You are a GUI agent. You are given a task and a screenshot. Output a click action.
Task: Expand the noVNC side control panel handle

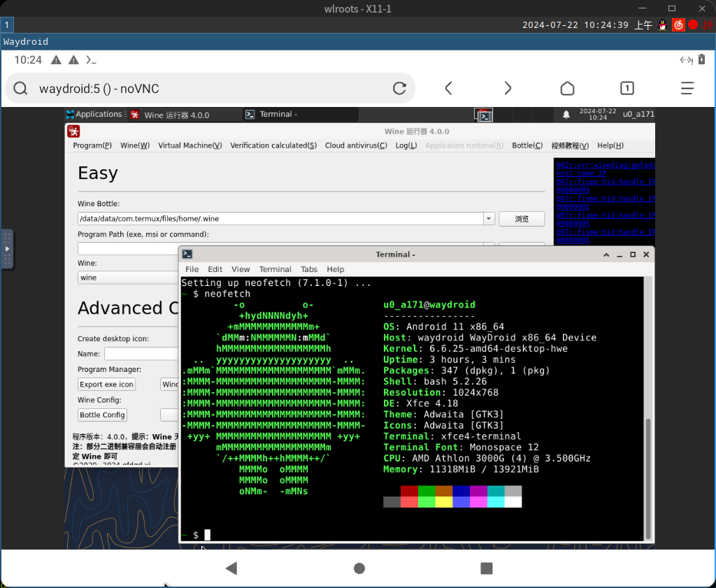click(x=7, y=249)
